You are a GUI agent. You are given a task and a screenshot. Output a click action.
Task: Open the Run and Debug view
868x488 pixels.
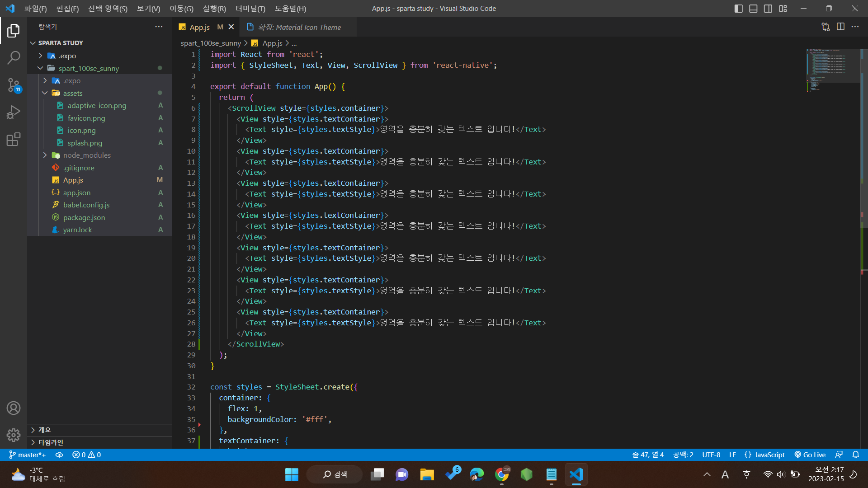pyautogui.click(x=14, y=112)
